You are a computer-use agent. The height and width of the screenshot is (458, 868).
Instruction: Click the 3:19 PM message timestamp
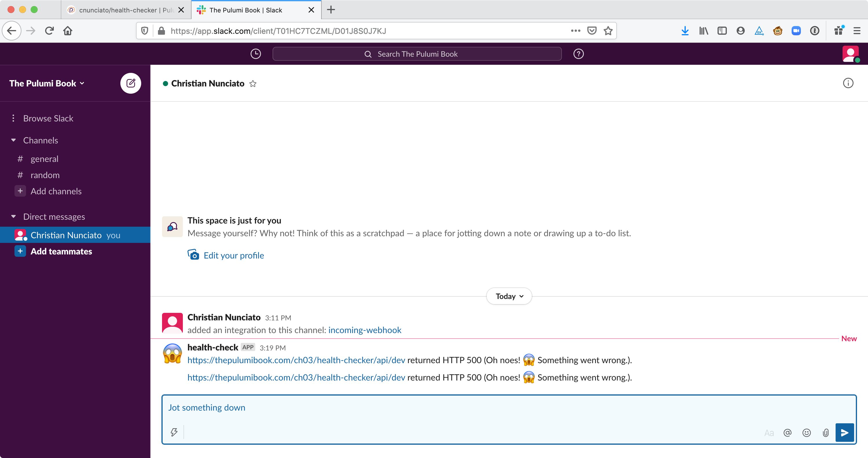273,348
